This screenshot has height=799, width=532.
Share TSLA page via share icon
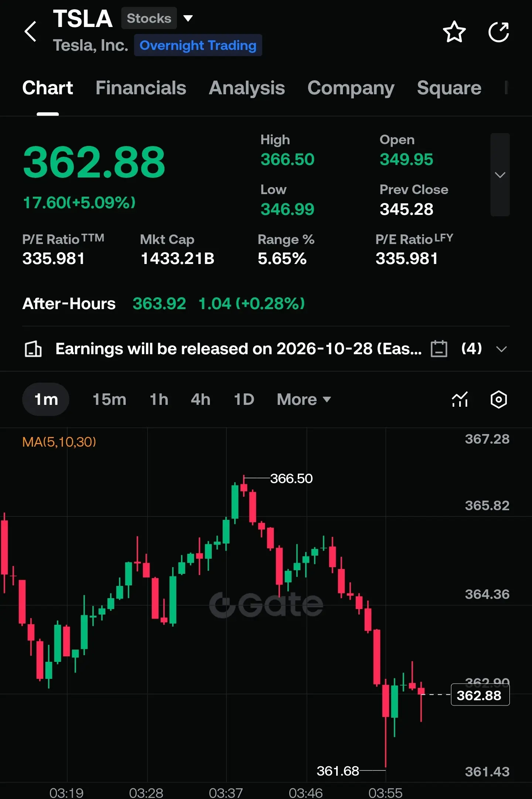point(499,32)
